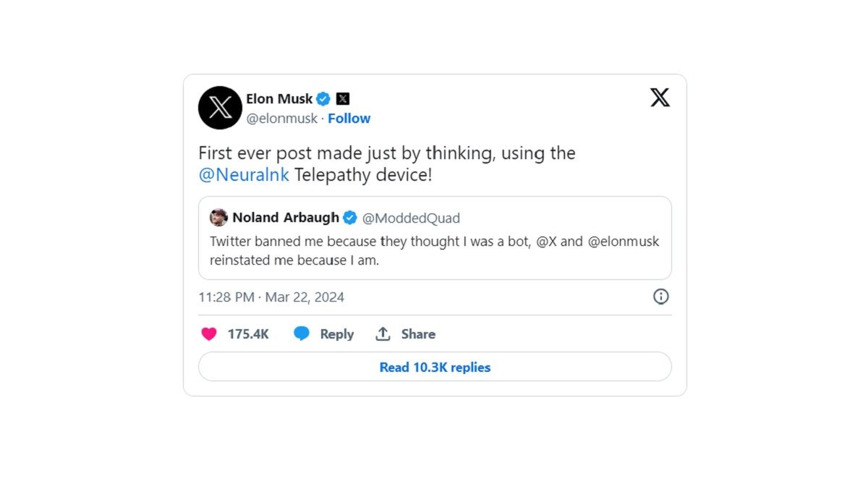Open Noland Arbaugh's small profile picture

[218, 218]
